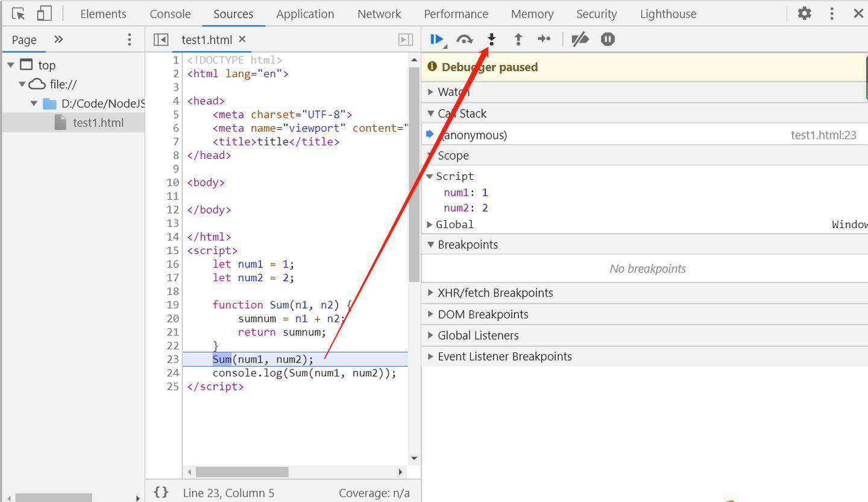Viewport: 868px width, 502px height.
Task: Pretty-print the source with curly braces icon
Action: [x=161, y=492]
